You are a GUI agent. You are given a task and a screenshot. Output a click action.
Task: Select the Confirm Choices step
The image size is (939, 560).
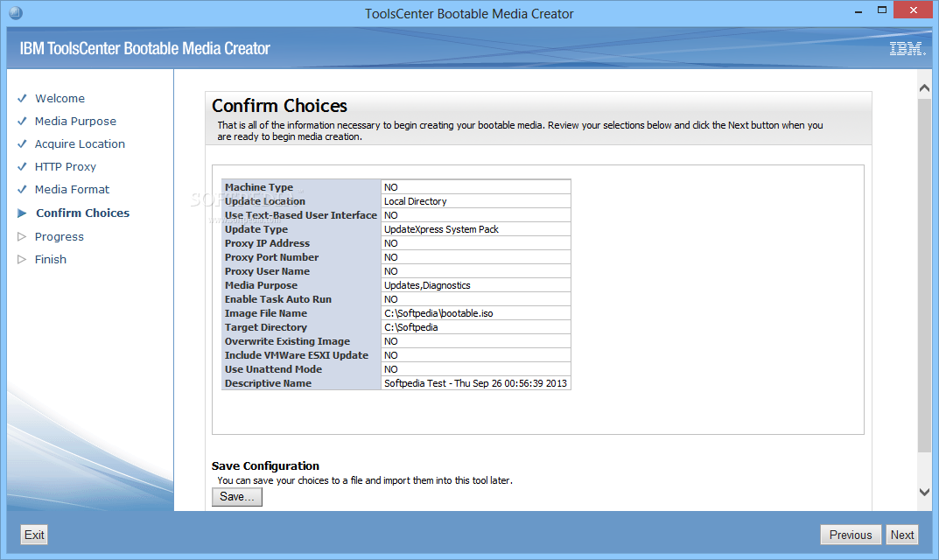(x=82, y=213)
